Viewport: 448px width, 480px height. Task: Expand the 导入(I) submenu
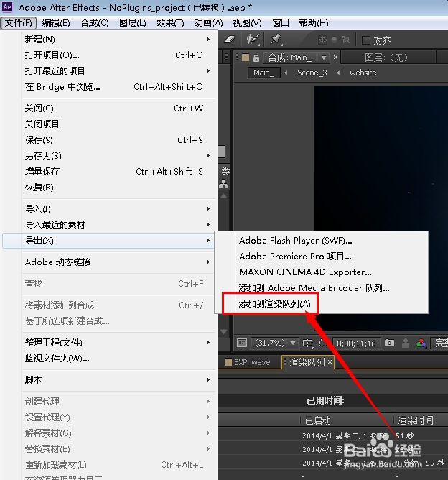[120, 209]
